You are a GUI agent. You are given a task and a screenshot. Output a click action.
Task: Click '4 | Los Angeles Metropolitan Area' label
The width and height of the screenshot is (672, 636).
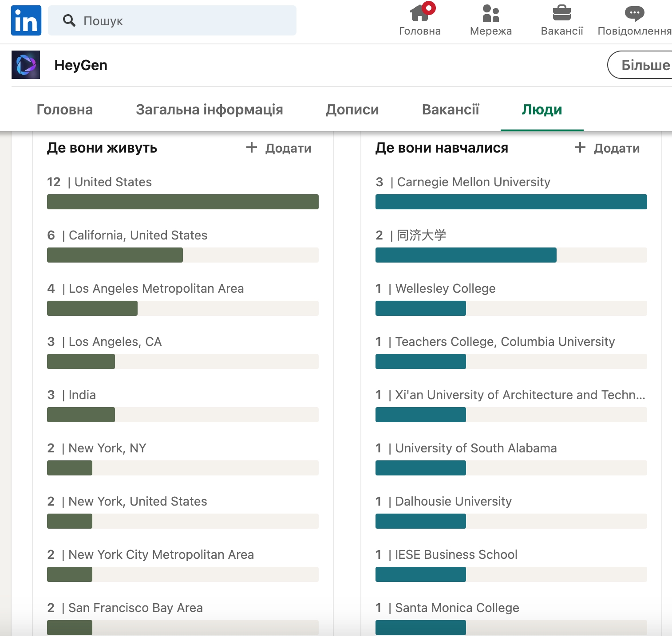[146, 288]
